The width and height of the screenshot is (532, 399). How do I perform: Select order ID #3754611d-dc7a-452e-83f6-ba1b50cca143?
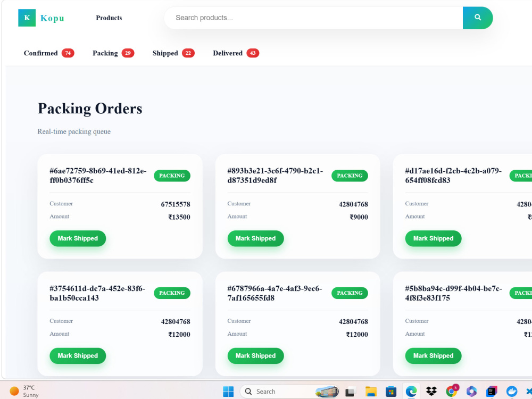point(97,293)
